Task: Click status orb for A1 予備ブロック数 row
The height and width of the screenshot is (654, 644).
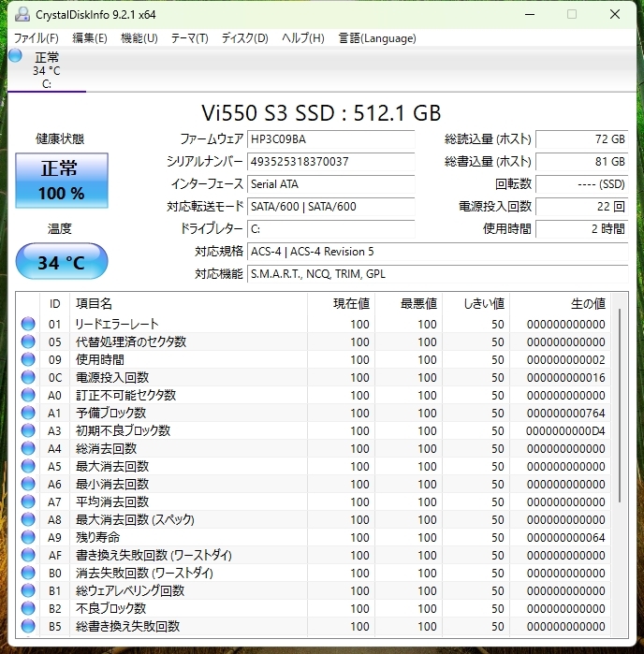Action: point(28,413)
